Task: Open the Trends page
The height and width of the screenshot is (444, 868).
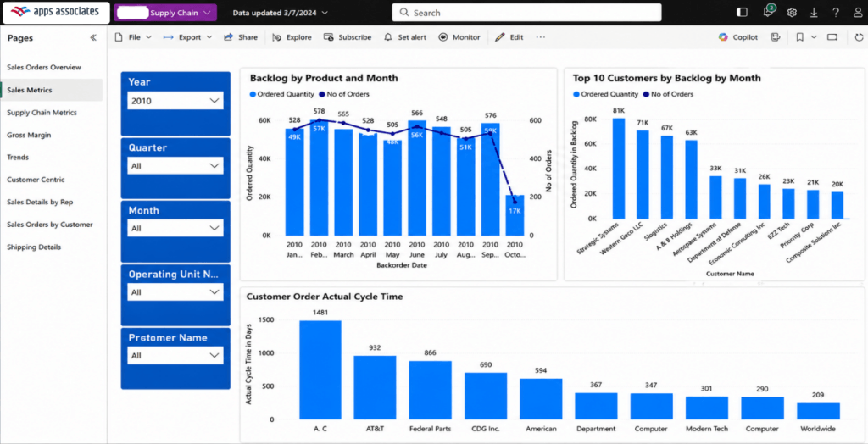Action: [x=19, y=158]
